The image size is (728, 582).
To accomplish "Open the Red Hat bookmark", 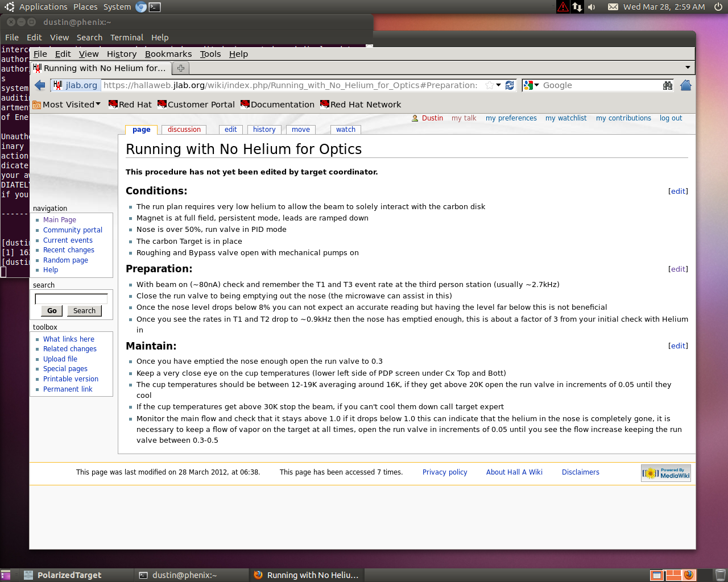I will coord(130,105).
